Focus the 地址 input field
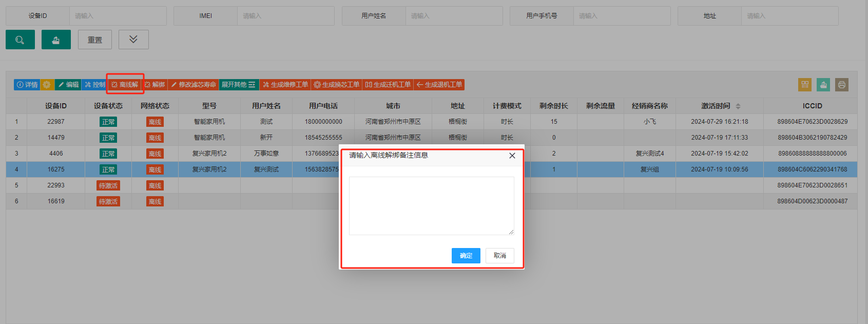This screenshot has width=868, height=324. 790,16
